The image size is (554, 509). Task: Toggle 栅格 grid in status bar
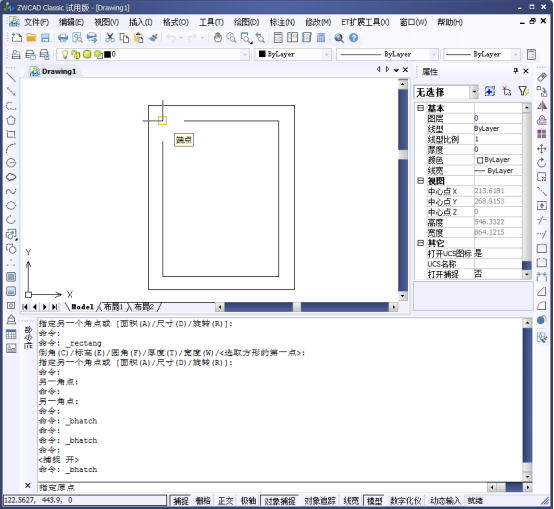pyautogui.click(x=203, y=501)
